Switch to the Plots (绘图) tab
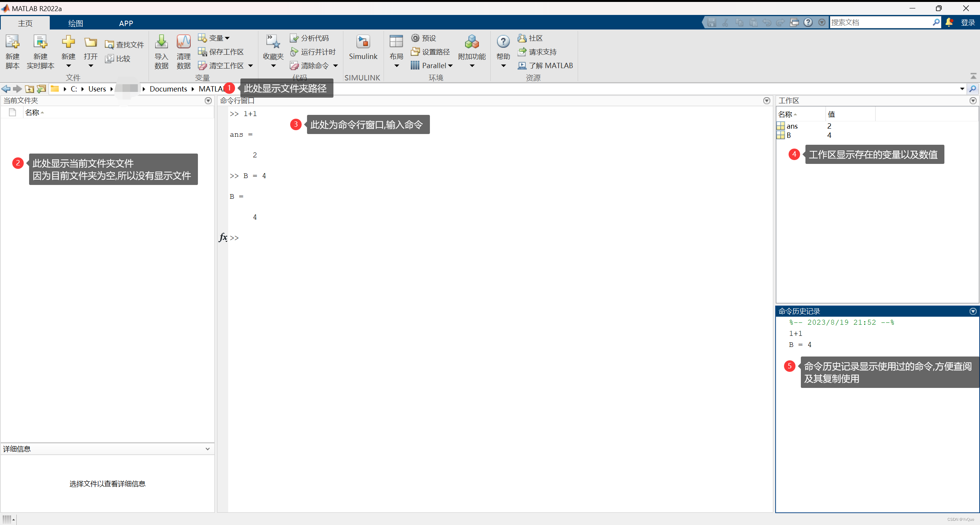 pyautogui.click(x=75, y=23)
